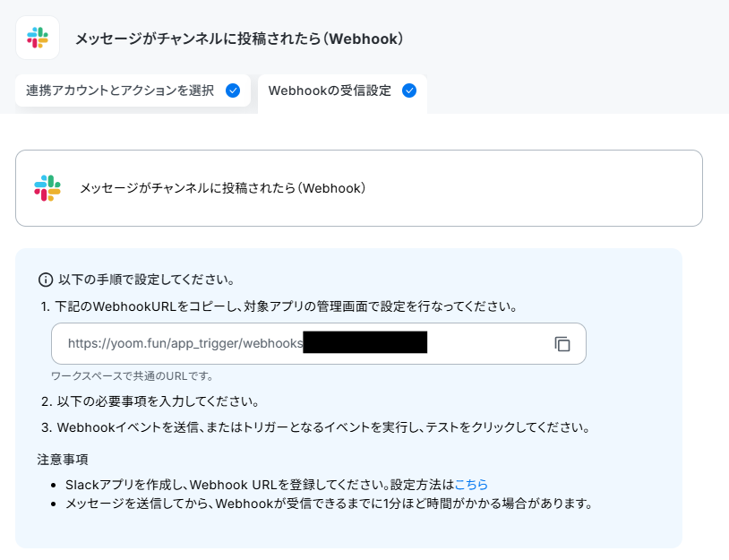Switch to the Webhookの受信設定 tab
This screenshot has height=560, width=729.
pos(342,92)
